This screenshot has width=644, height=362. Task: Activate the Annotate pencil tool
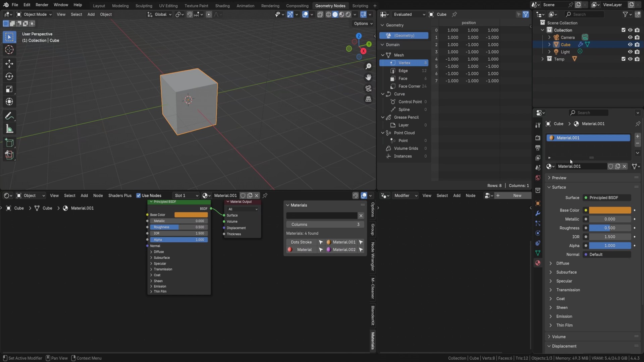9,116
